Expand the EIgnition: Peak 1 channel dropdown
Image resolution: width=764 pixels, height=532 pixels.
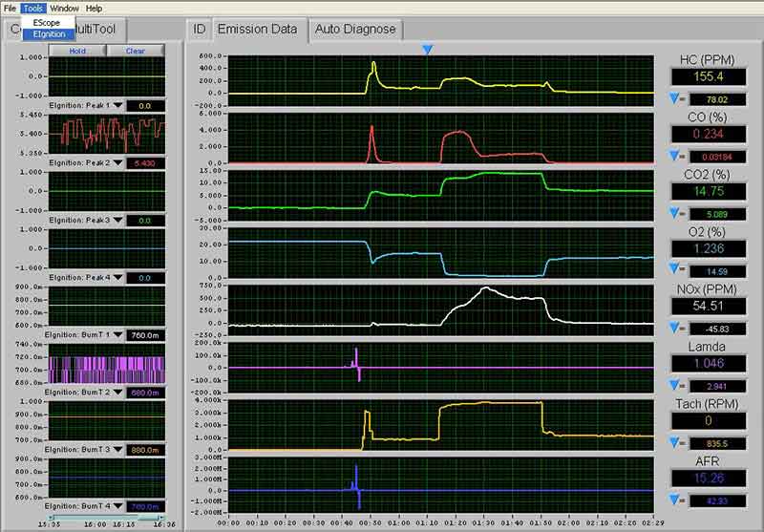[118, 106]
